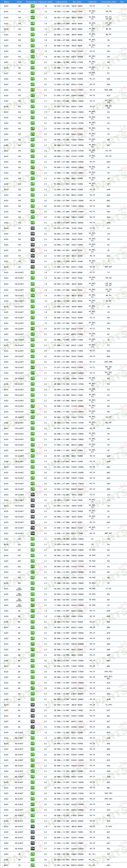The image size is (127, 868).
Task: Select engine code AAN for Audi 100 Avant
Action: pos(108,428)
